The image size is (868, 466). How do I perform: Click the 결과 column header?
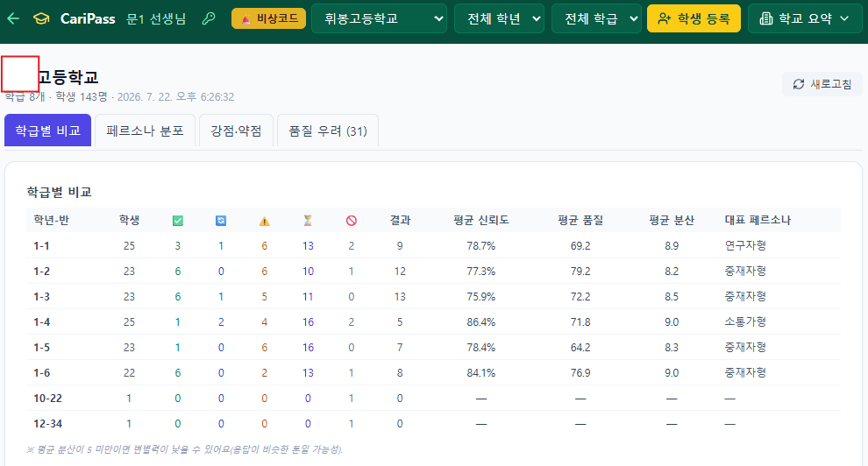click(x=400, y=220)
